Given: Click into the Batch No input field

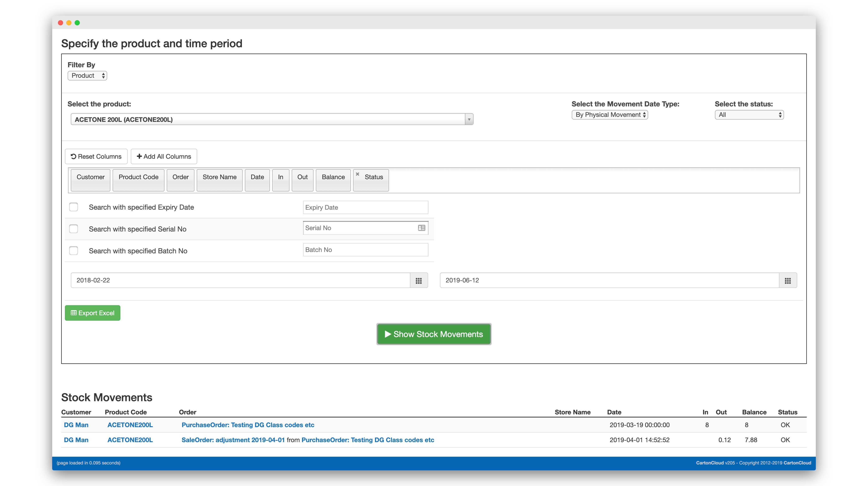Looking at the screenshot, I should coord(365,250).
